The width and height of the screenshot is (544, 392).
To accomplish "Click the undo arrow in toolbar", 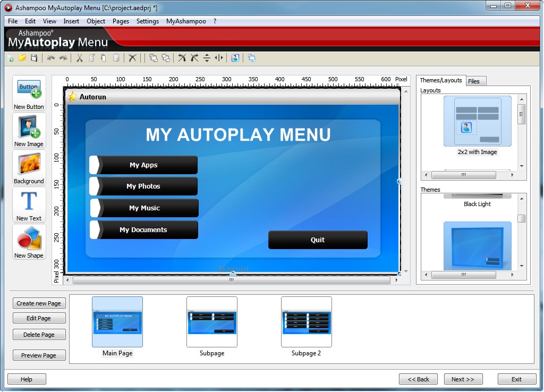I will point(51,58).
